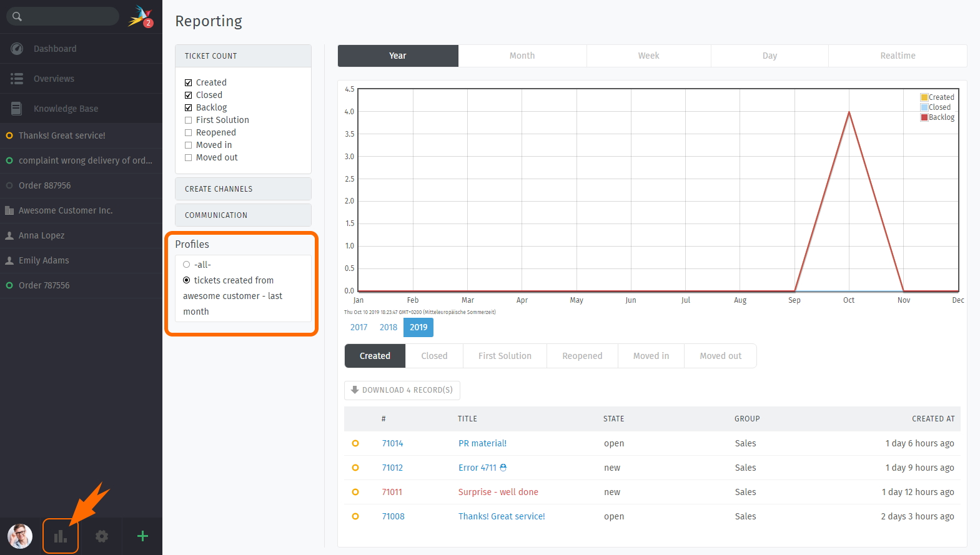
Task: Click status circle of ticket 71012
Action: (x=355, y=468)
